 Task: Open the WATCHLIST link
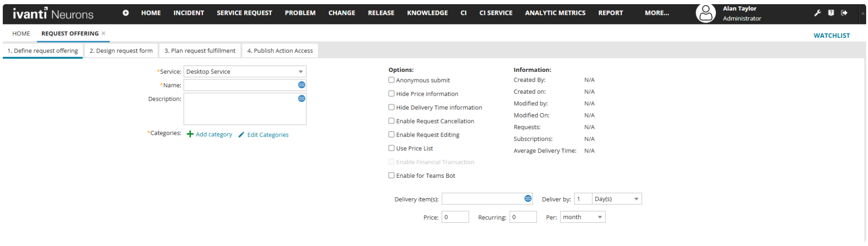click(x=831, y=35)
